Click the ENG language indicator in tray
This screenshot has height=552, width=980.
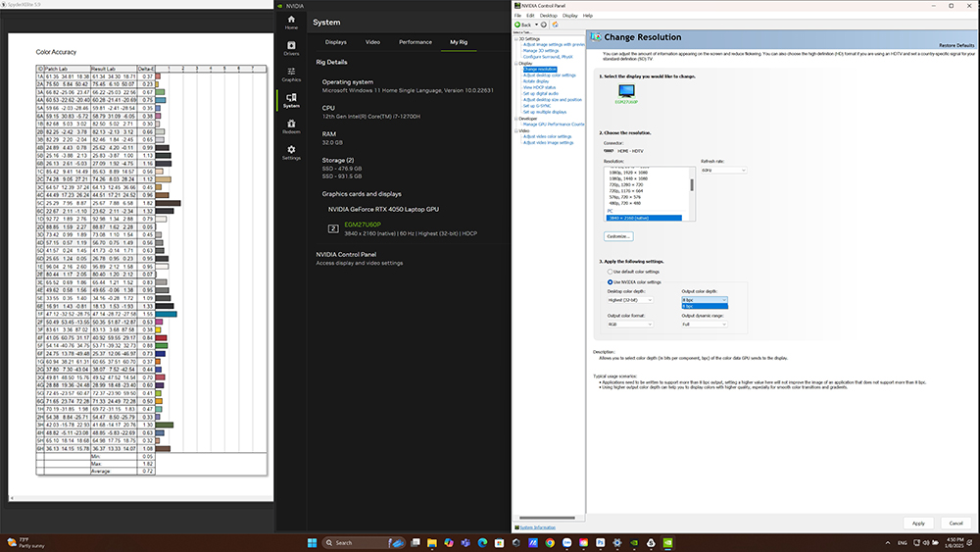point(903,542)
